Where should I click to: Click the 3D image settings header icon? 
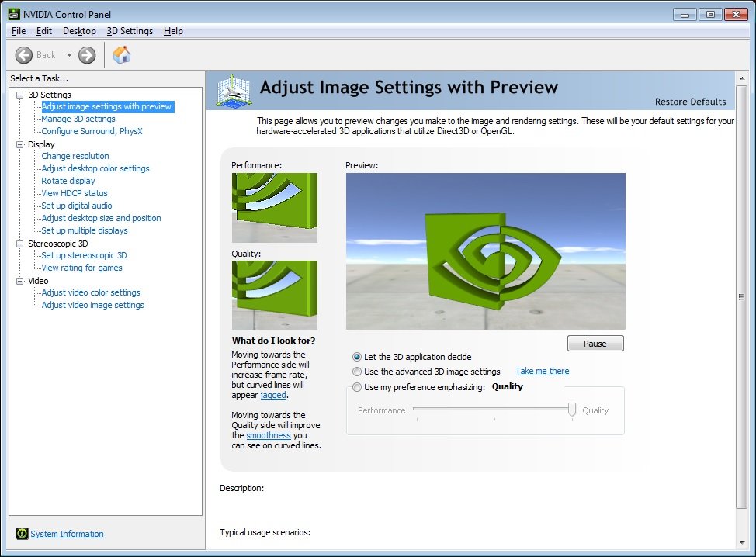(234, 91)
